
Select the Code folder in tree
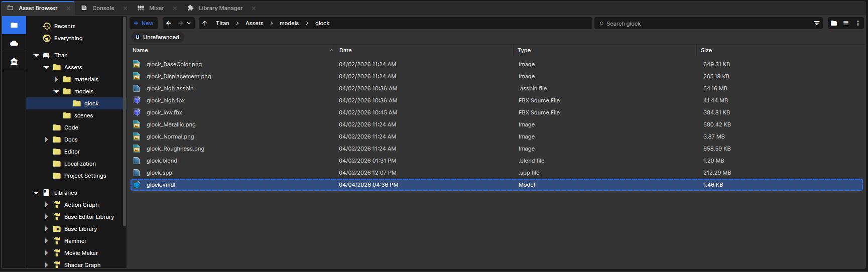point(71,127)
